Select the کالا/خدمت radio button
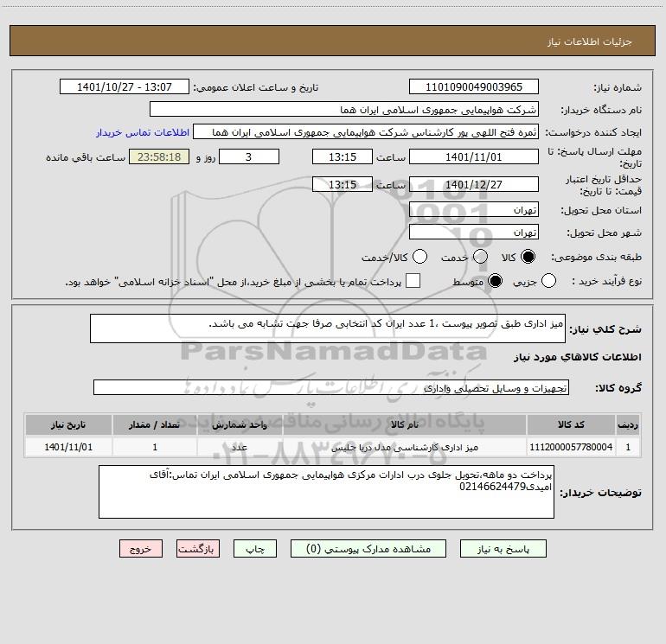The width and height of the screenshot is (666, 644). (x=420, y=257)
